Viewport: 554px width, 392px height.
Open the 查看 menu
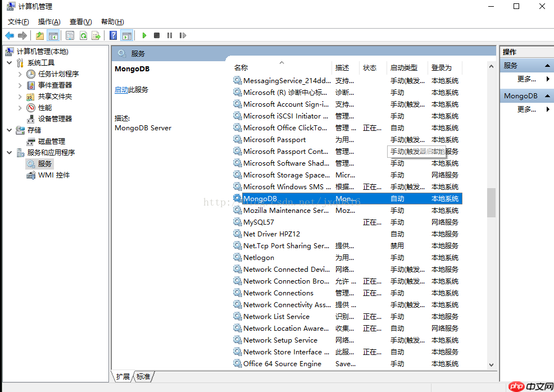[80, 21]
